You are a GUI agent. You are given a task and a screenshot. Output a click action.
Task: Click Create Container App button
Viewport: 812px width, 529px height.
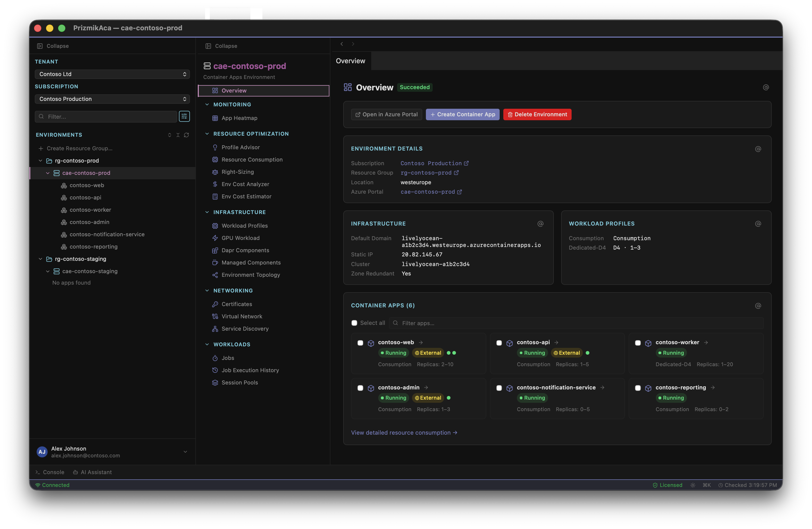tap(462, 114)
